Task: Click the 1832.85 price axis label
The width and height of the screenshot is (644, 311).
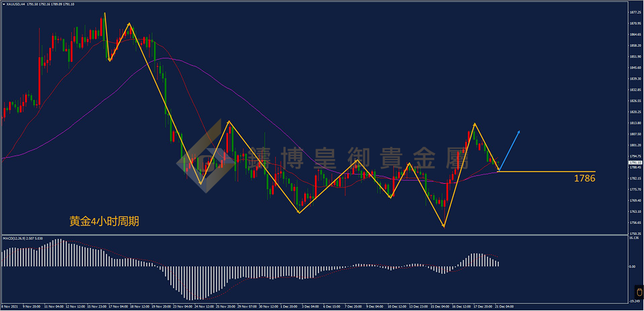Action: click(635, 90)
